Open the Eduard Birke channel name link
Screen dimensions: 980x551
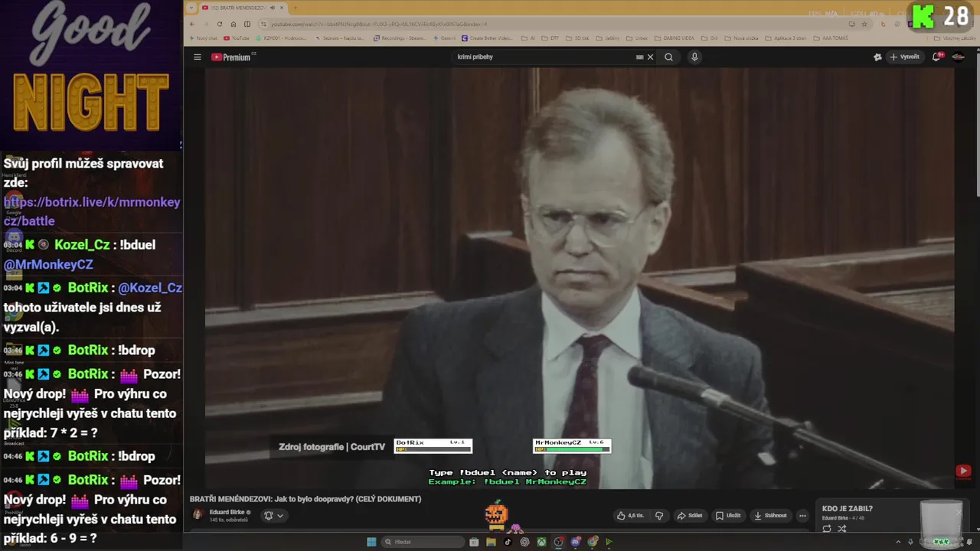(227, 512)
